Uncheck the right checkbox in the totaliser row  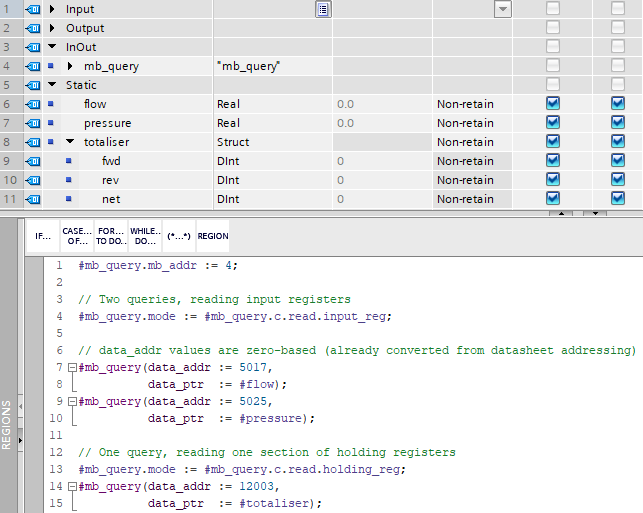(618, 141)
